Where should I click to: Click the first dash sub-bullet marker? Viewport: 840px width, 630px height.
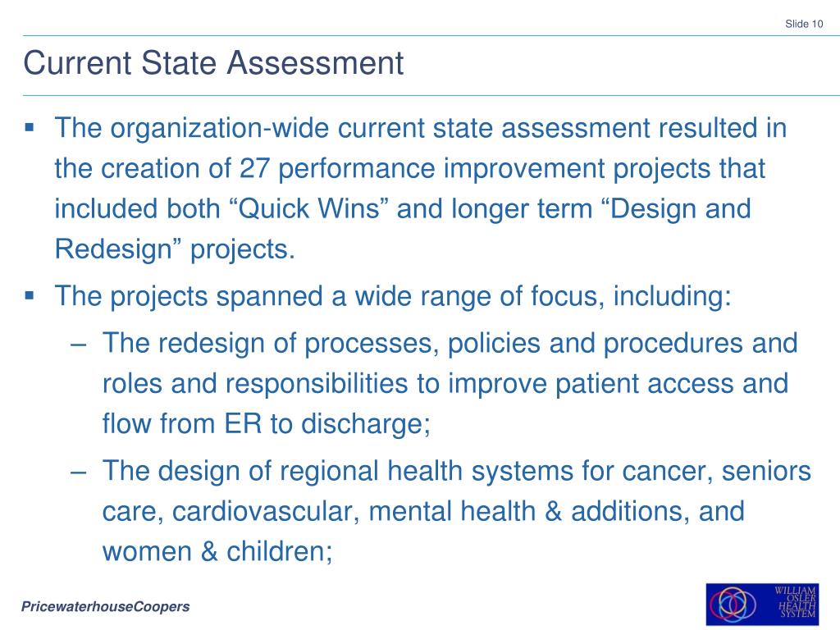click(x=78, y=345)
